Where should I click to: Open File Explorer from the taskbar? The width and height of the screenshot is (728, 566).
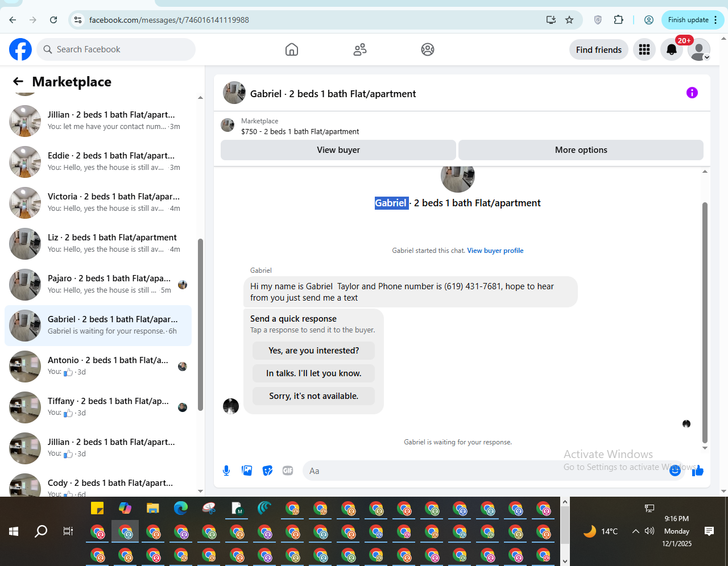[152, 508]
